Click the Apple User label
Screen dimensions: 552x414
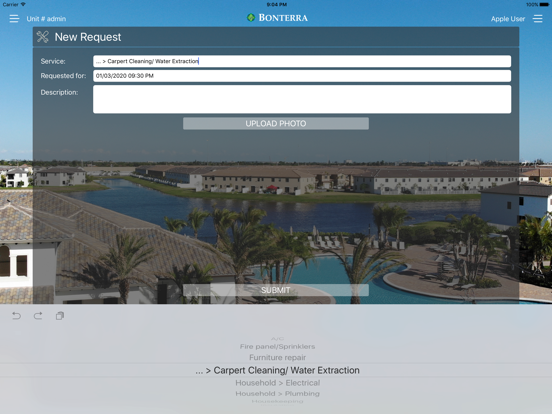(x=508, y=19)
